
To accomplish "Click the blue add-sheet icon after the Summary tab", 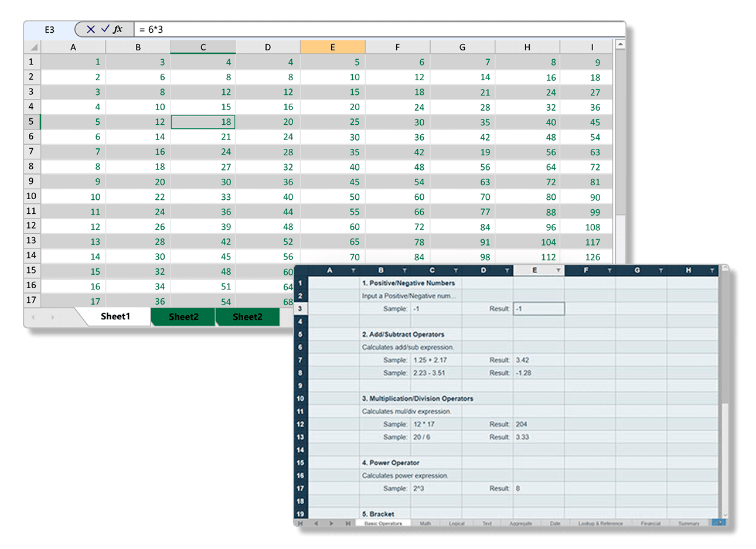I will point(718,523).
